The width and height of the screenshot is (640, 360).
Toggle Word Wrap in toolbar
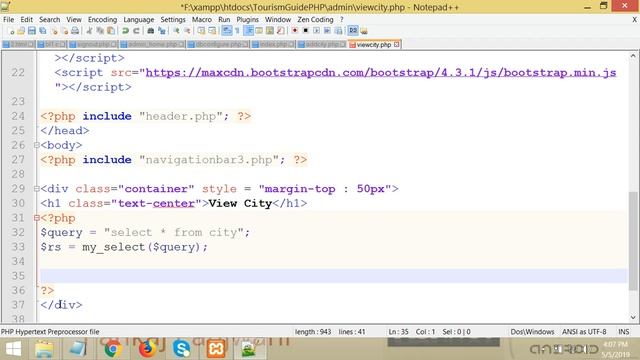pos(227,31)
